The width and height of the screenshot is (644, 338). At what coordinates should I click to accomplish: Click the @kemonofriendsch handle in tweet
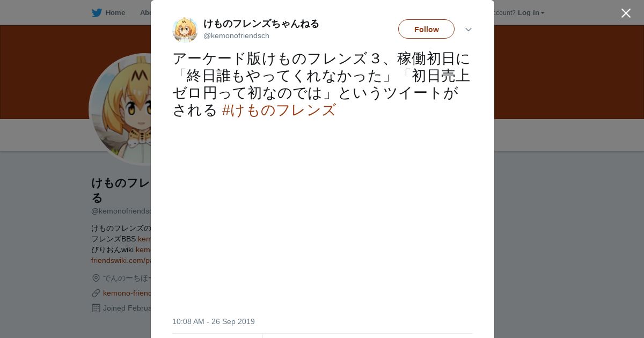click(x=236, y=36)
